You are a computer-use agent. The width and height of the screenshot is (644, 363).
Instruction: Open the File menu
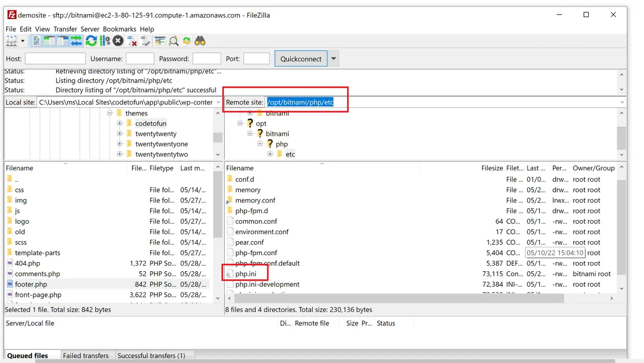point(11,29)
